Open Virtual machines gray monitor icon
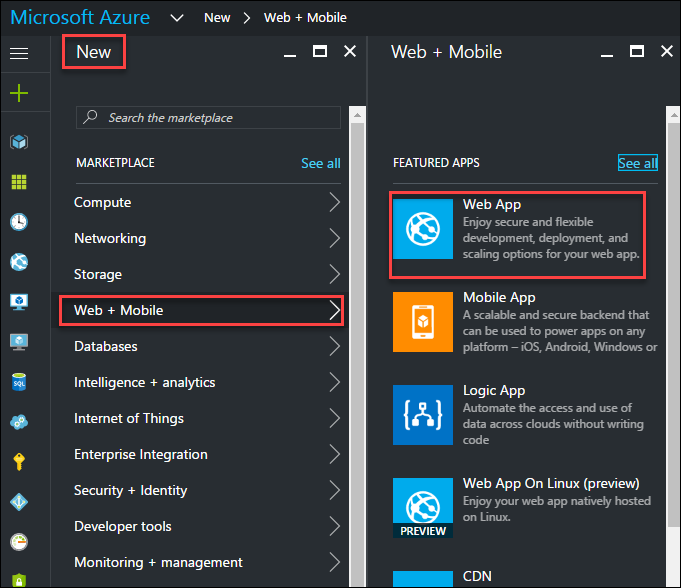The width and height of the screenshot is (681, 588). click(x=19, y=342)
